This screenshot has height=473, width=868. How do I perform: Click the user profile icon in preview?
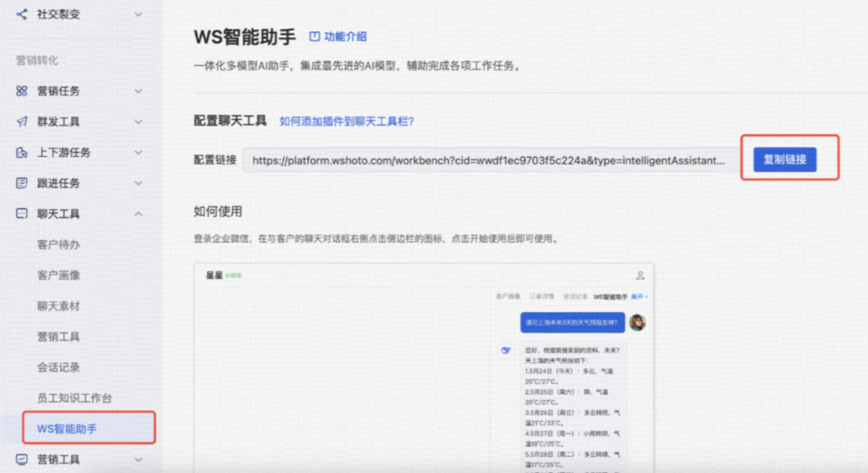point(640,276)
